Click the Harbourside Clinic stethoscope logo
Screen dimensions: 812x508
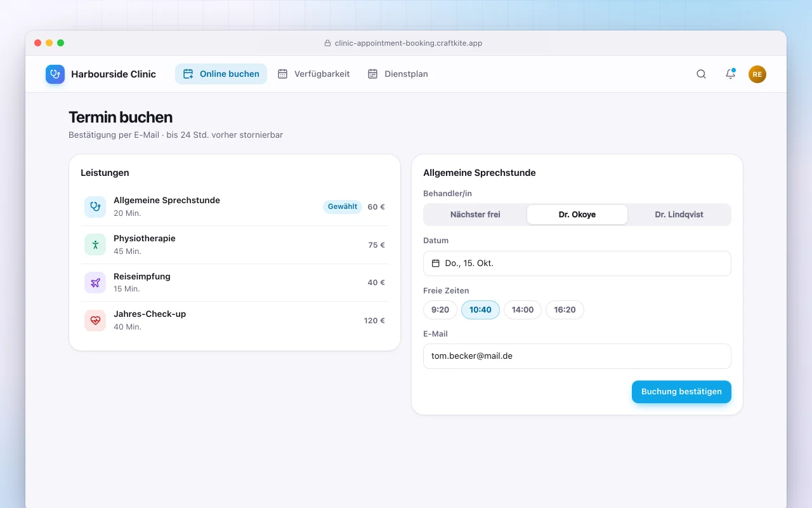[55, 74]
